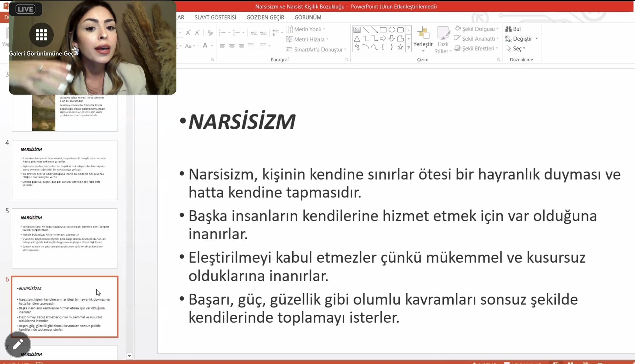Viewport: 635px width, 364px height.
Task: Select the oval shape tool
Action: tap(392, 30)
